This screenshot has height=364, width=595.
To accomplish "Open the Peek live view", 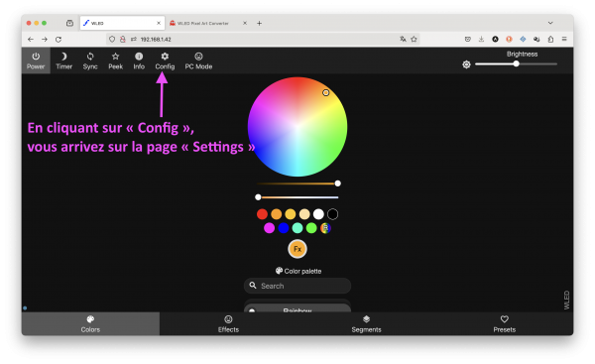I will pyautogui.click(x=115, y=61).
